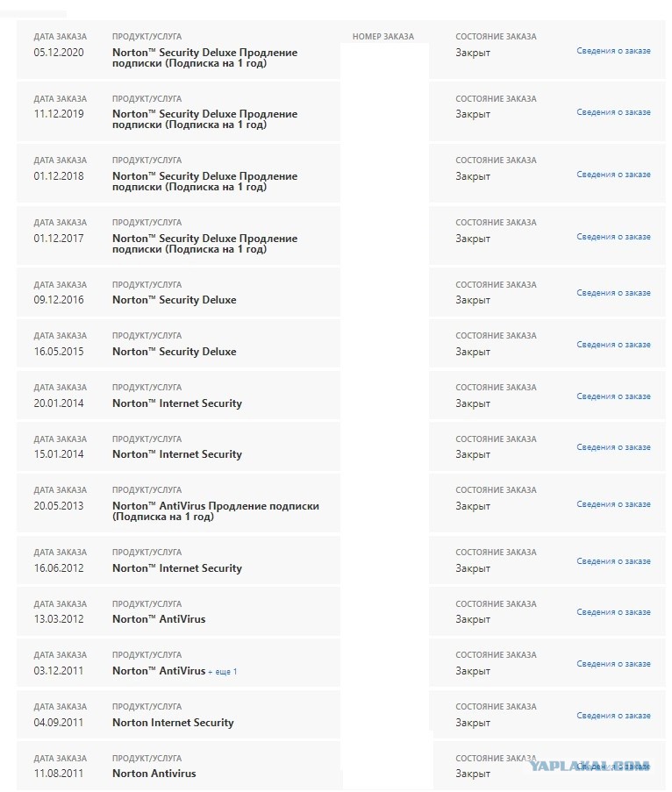Open order details for 16.05.2015 order
Screen dimensions: 672x792
613,345
